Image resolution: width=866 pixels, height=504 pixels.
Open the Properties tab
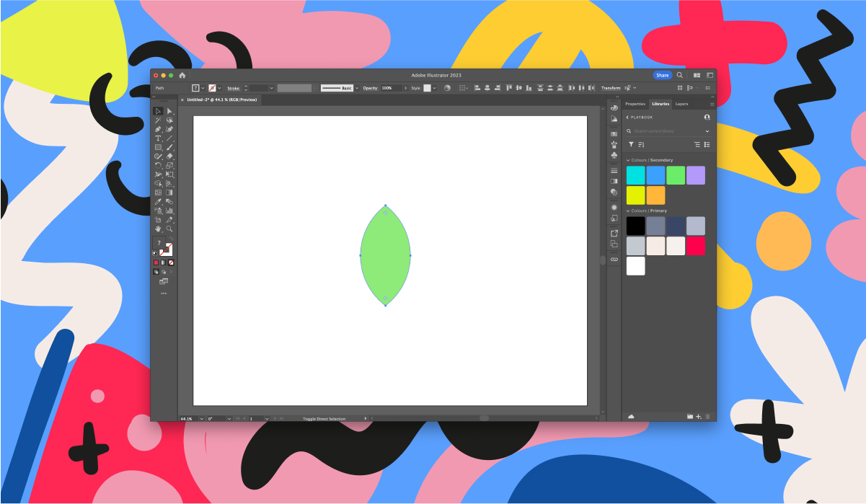click(x=635, y=104)
